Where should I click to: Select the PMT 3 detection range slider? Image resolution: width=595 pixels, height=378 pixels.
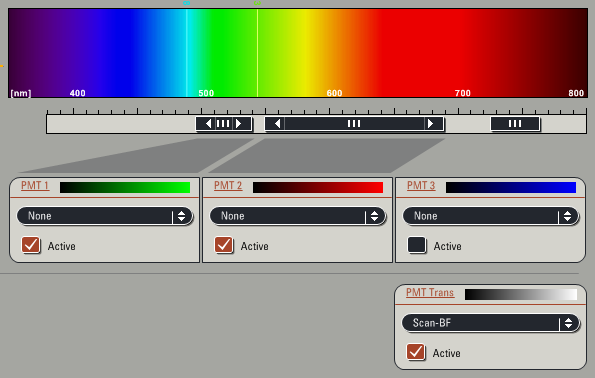(x=515, y=124)
